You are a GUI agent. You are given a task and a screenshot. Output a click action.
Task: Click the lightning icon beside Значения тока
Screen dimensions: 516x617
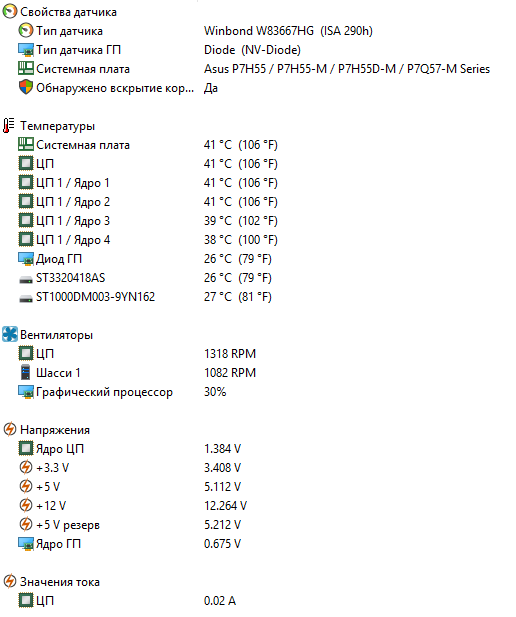(x=9, y=581)
